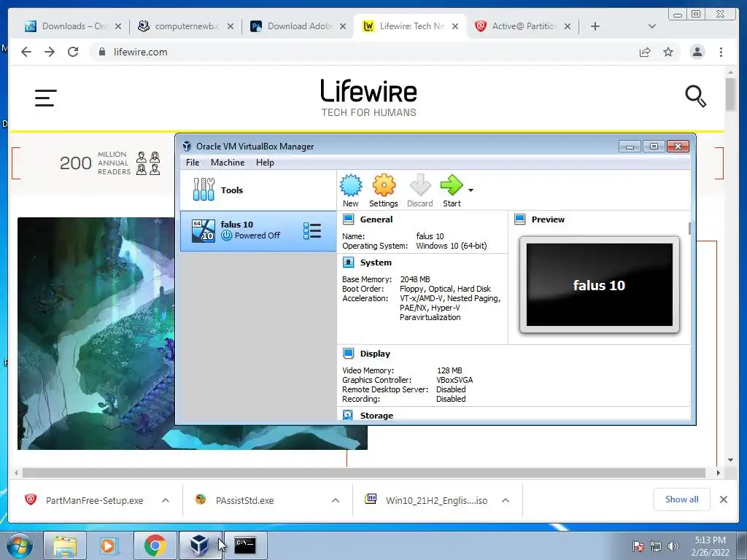
Task: Select falus 10 machine in list
Action: (258, 231)
